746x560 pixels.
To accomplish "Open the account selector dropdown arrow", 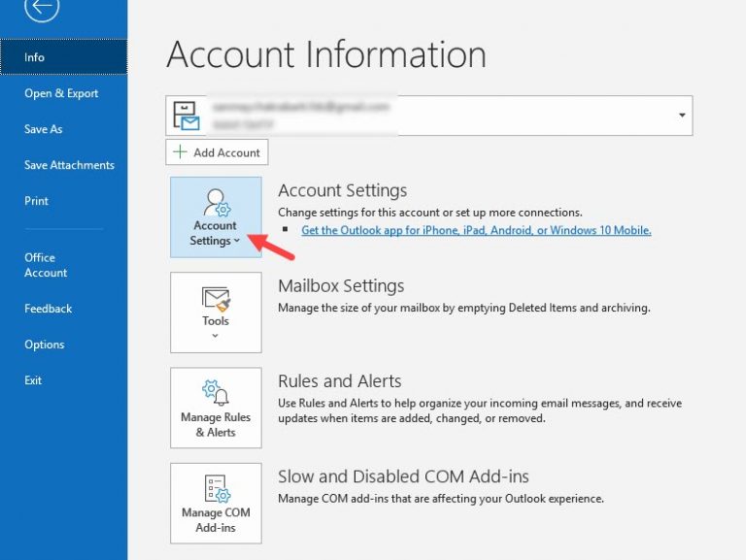I will (x=682, y=115).
